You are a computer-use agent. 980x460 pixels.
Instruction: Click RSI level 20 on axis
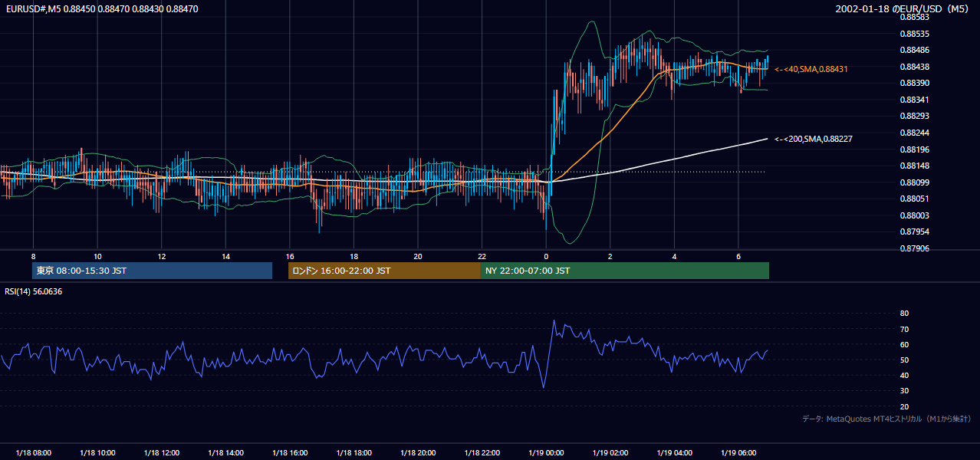[x=904, y=406]
